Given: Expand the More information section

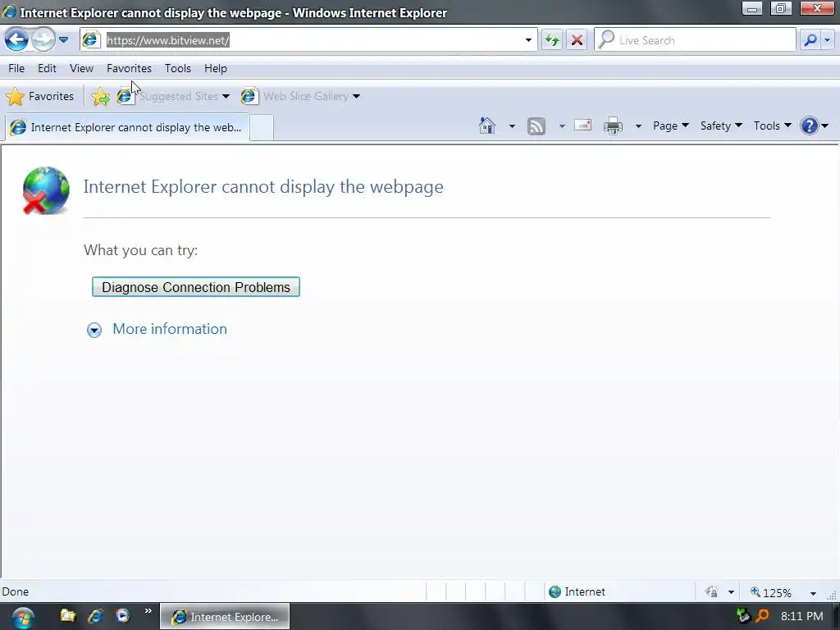Looking at the screenshot, I should pyautogui.click(x=94, y=330).
